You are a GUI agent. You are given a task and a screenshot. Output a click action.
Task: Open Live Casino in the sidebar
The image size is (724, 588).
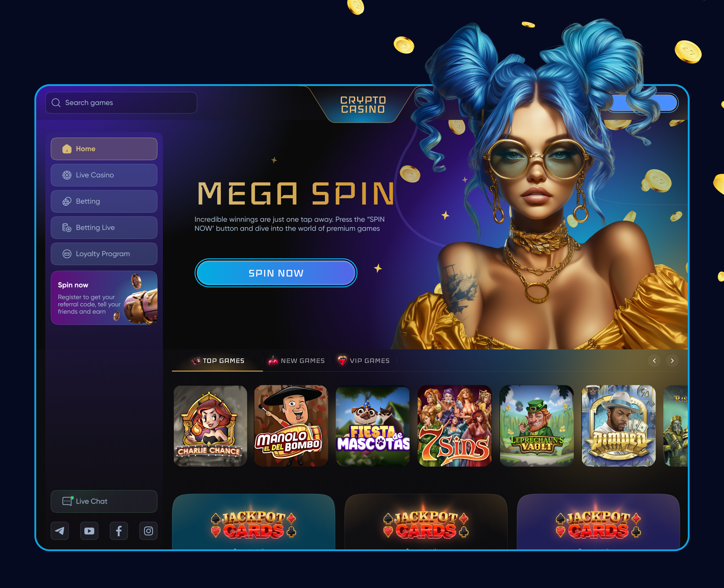(104, 175)
